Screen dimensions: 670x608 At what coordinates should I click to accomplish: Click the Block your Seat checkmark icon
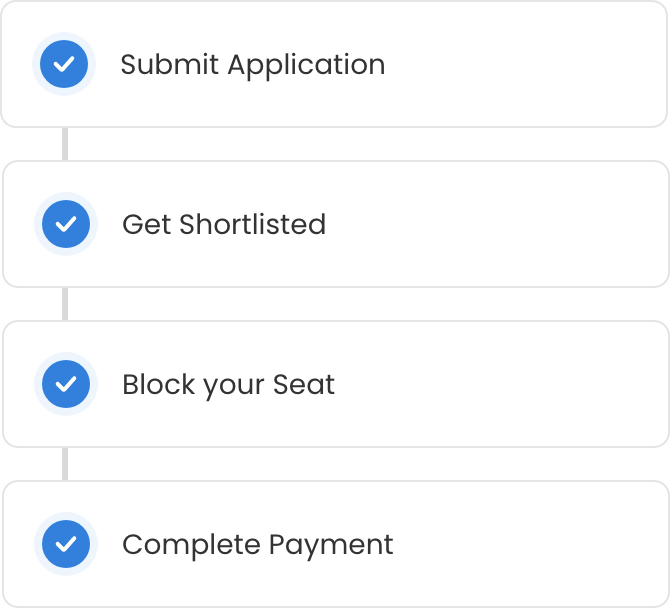[x=66, y=384]
